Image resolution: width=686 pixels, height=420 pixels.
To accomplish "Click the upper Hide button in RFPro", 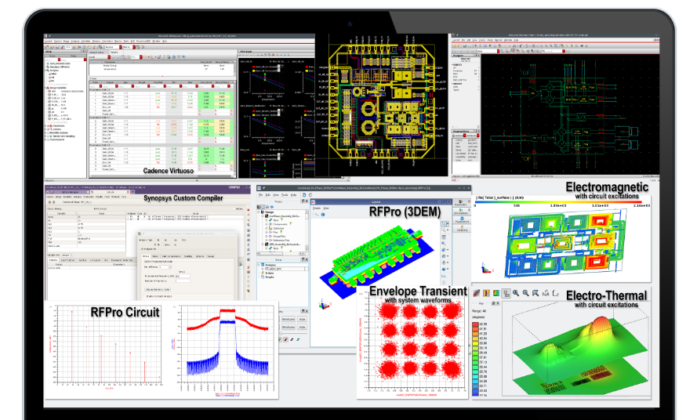I will pyautogui.click(x=302, y=319).
